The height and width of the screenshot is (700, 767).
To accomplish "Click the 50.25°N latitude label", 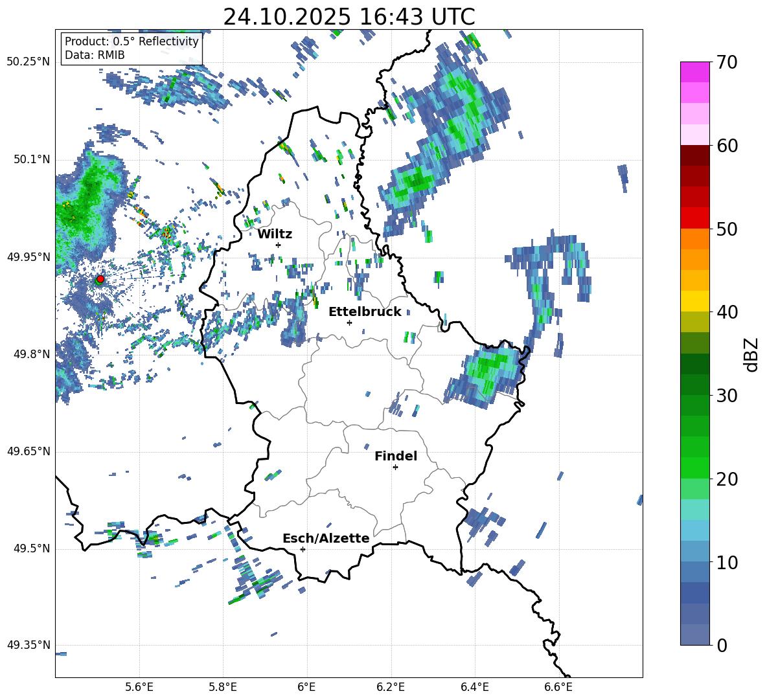I will [x=29, y=62].
